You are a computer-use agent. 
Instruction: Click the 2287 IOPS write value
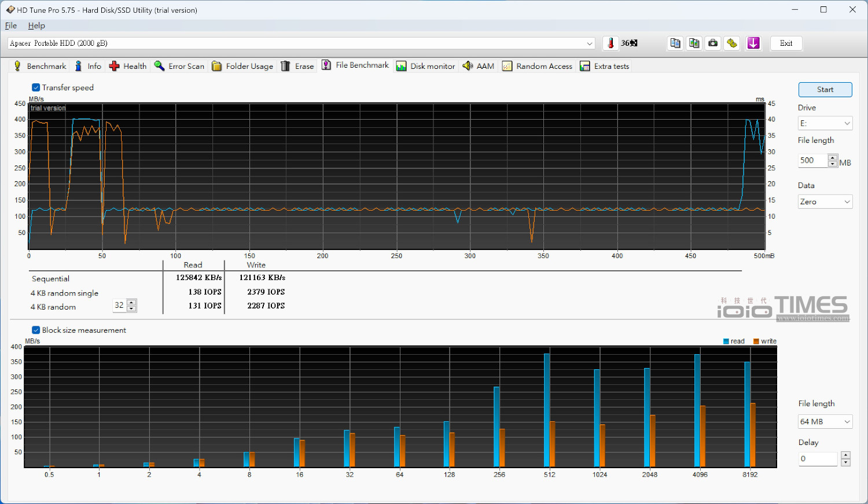tap(266, 306)
